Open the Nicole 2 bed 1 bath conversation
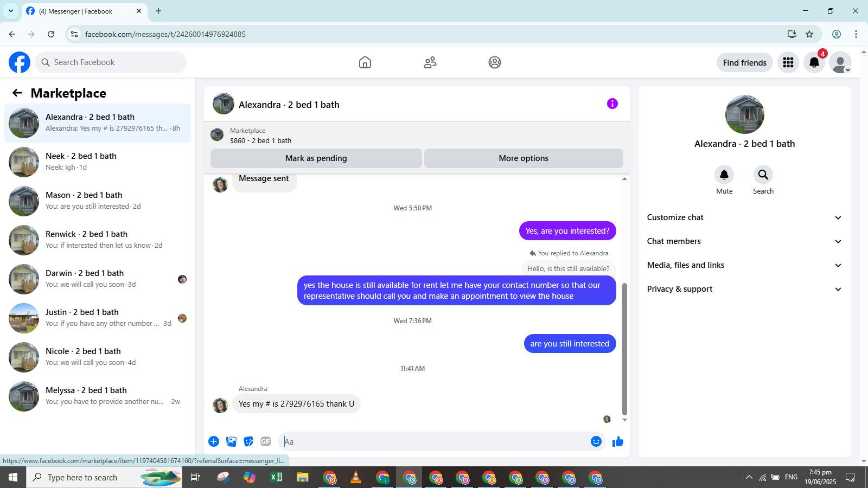 coord(98,357)
